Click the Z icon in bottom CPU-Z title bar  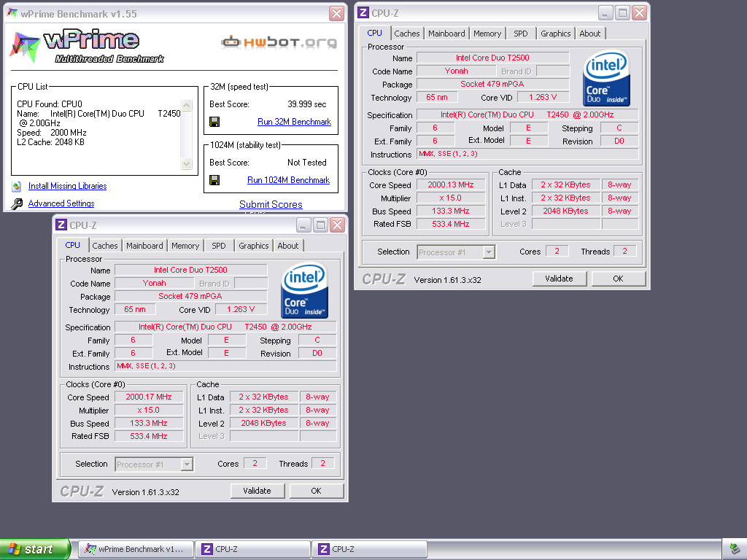(x=61, y=225)
